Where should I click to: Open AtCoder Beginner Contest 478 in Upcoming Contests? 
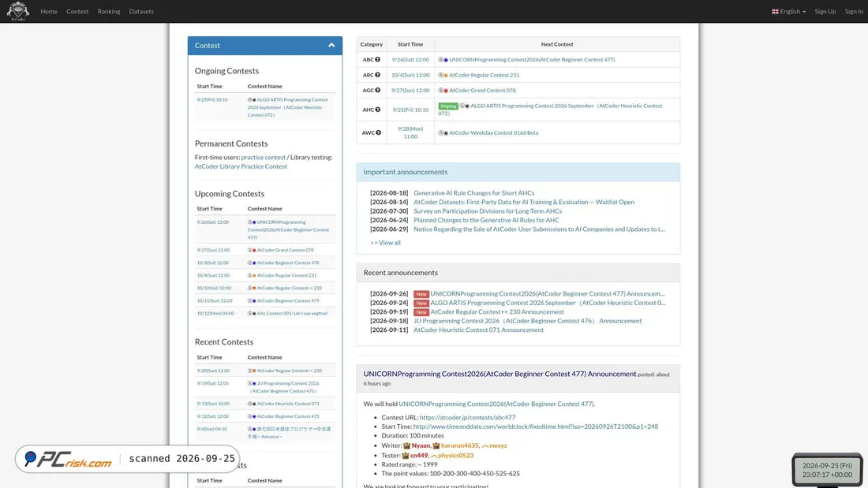point(288,263)
